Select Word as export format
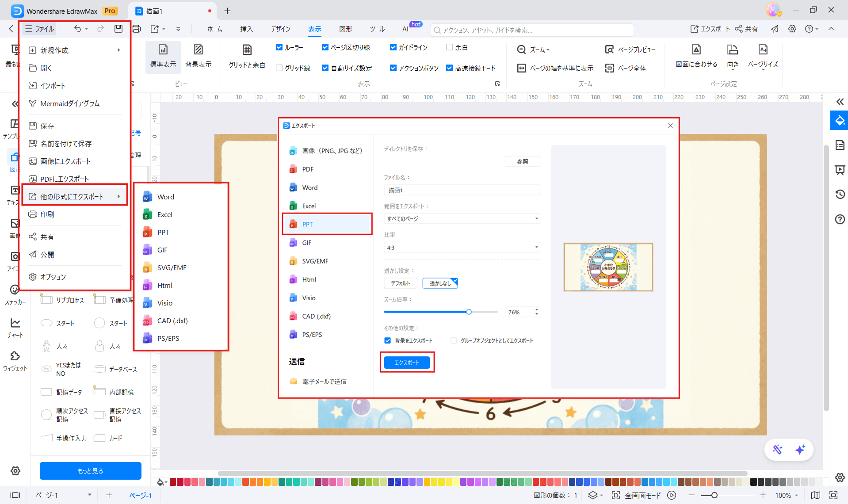 point(309,187)
